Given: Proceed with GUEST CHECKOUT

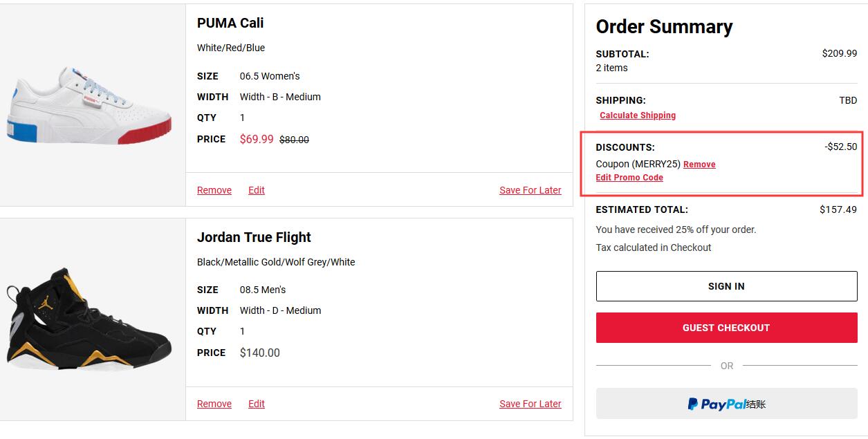Looking at the screenshot, I should 726,328.
